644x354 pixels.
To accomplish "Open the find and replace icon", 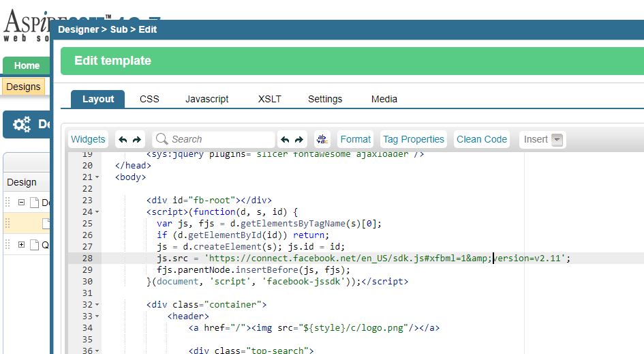I will click(322, 139).
